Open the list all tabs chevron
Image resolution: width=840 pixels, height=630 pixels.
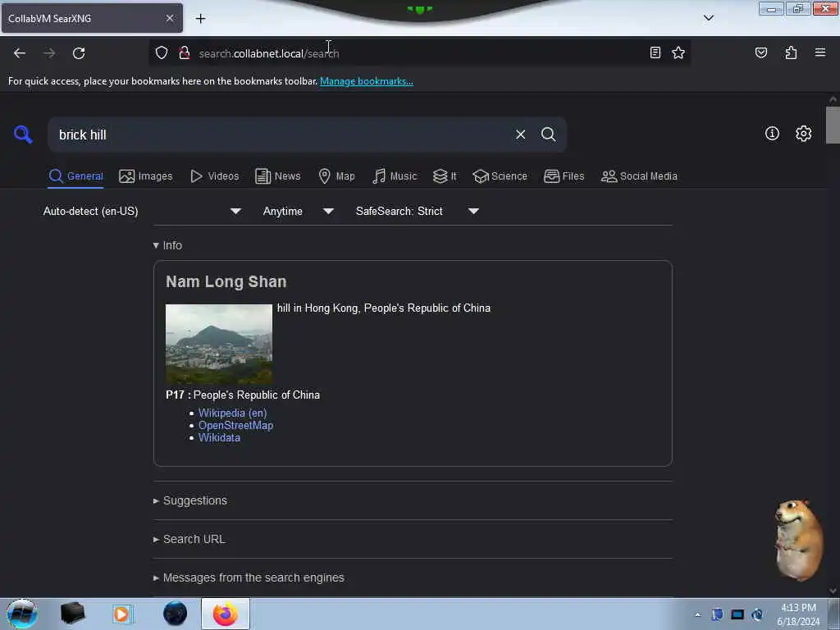[708, 18]
